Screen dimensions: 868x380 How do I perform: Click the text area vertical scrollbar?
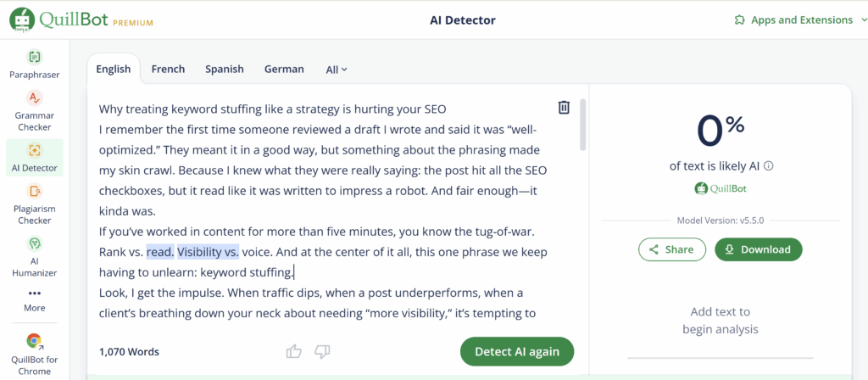tap(582, 125)
